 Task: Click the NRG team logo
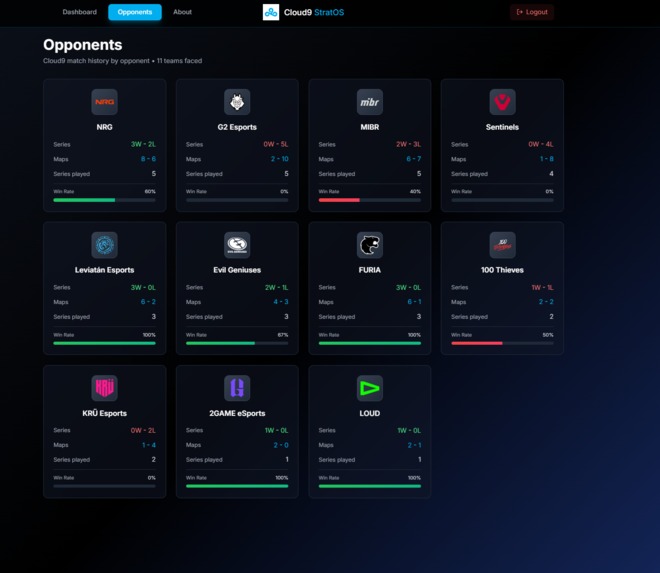[104, 102]
